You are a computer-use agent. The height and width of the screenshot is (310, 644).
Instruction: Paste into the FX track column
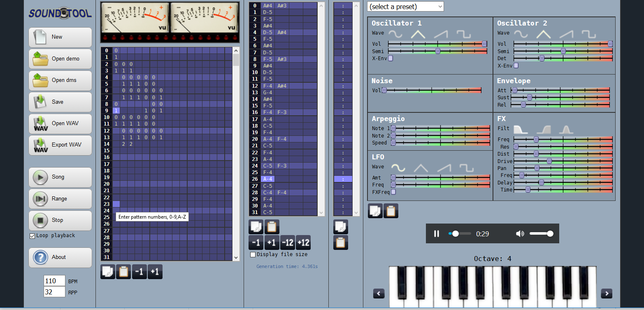point(341,242)
